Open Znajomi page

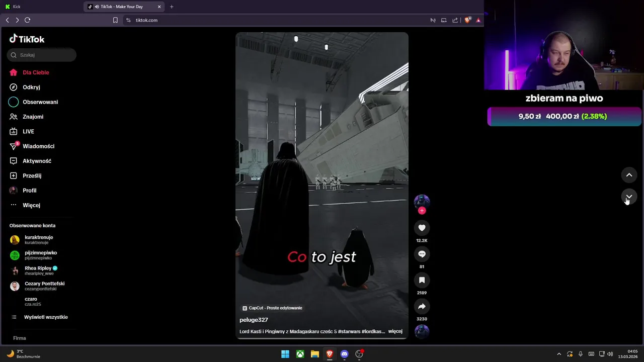pos(26,117)
